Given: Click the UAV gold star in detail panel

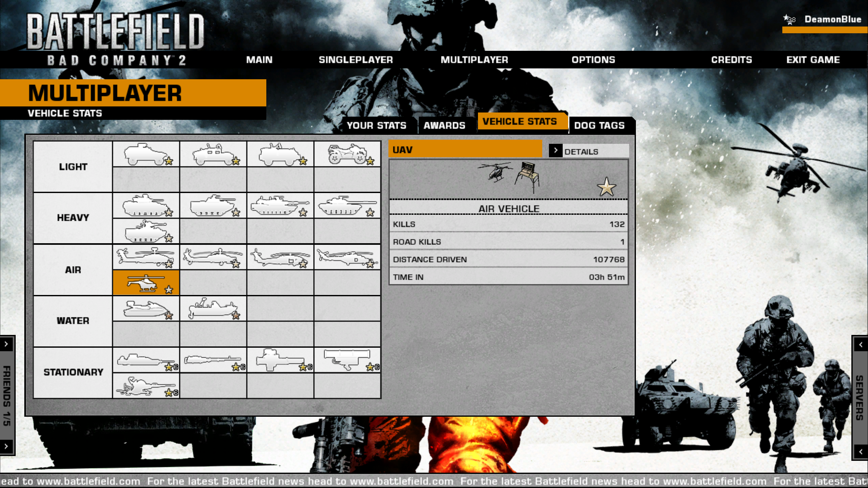Looking at the screenshot, I should coord(606,187).
